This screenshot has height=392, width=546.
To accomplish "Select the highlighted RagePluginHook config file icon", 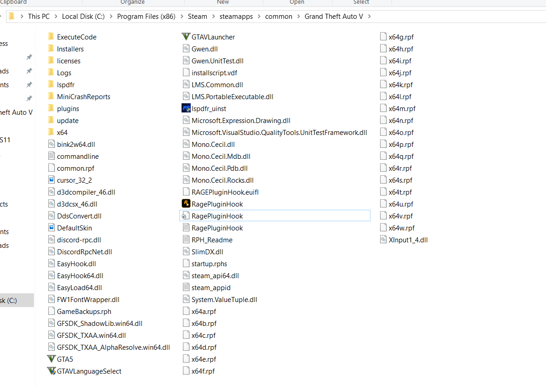I will click(186, 216).
